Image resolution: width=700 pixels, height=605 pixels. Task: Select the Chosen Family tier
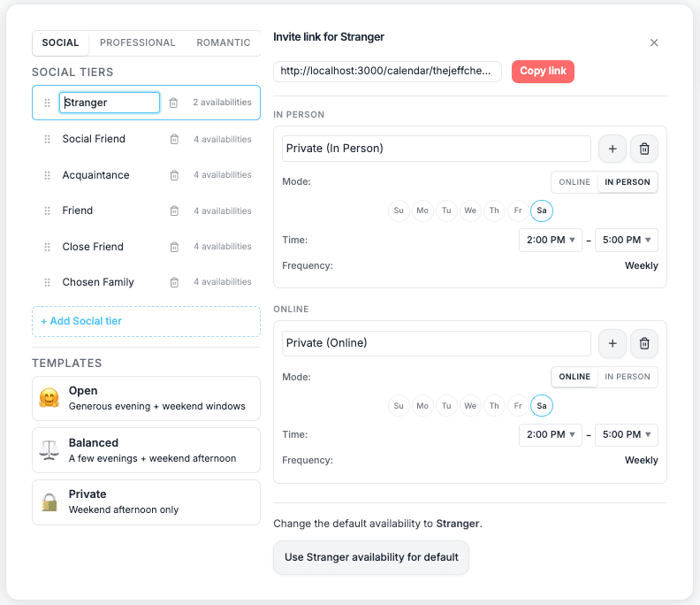146,282
